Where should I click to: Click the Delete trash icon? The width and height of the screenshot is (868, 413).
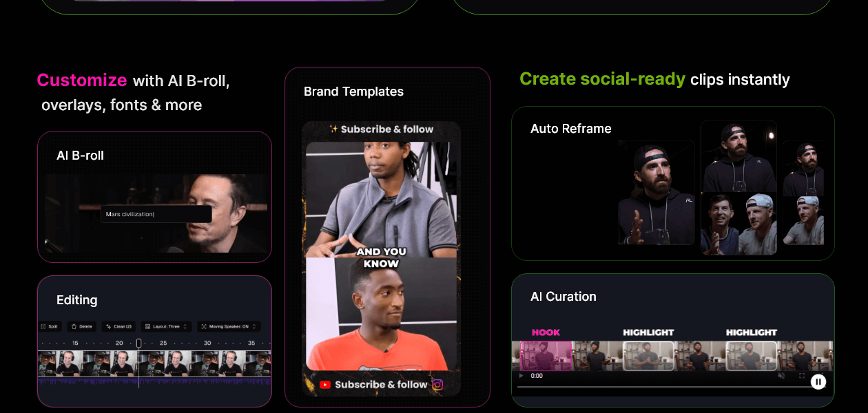click(74, 326)
